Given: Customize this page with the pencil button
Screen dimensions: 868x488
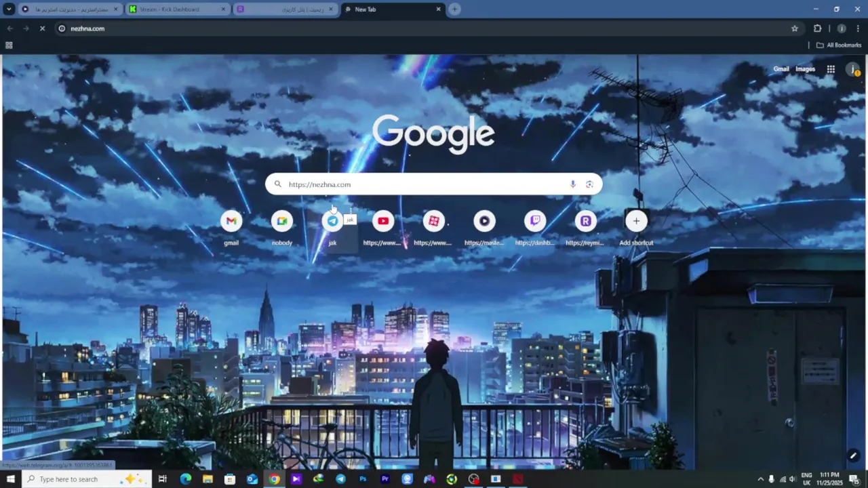Looking at the screenshot, I should (853, 455).
